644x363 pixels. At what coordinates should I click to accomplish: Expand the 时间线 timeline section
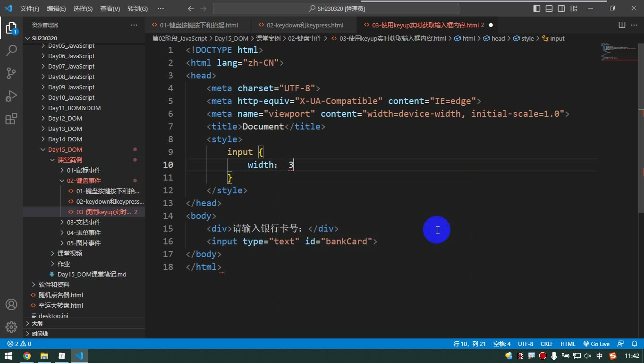coord(84,334)
